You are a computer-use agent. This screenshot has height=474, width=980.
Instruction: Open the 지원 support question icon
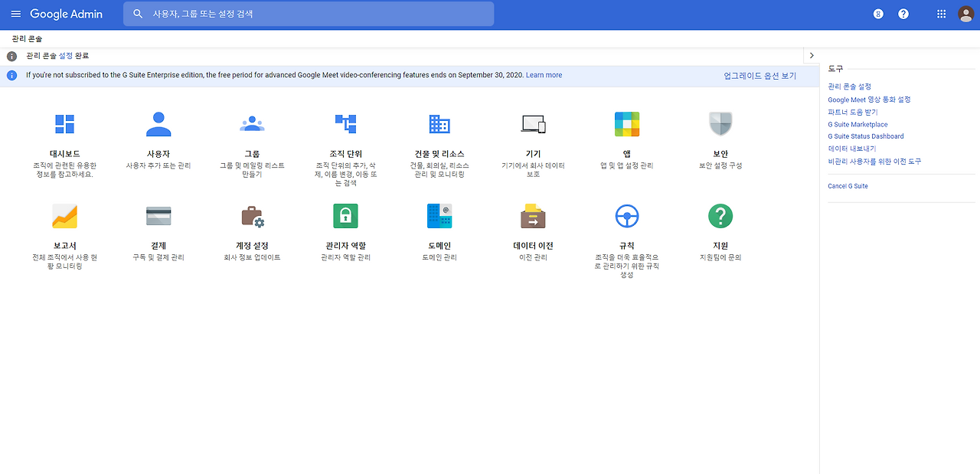(720, 216)
